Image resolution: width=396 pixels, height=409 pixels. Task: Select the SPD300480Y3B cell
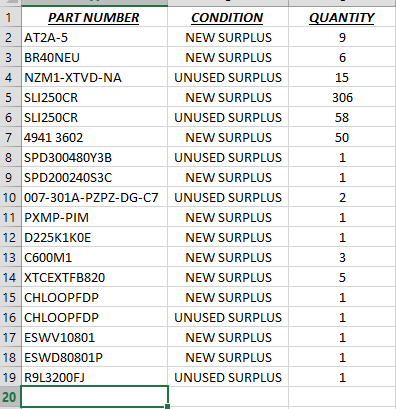[x=94, y=157]
